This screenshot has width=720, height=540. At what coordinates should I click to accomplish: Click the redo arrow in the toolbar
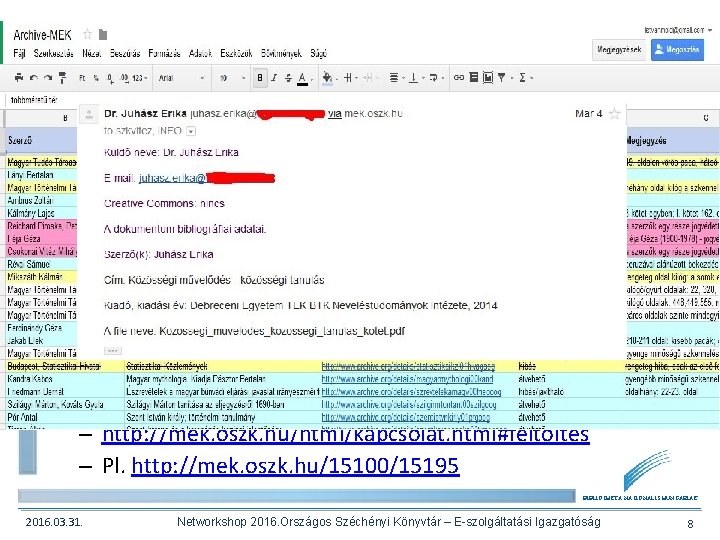point(48,78)
